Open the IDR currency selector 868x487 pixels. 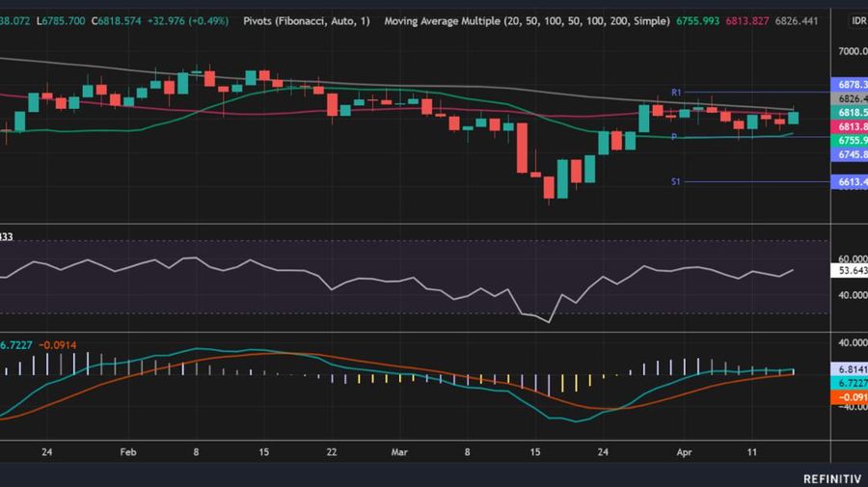click(858, 21)
